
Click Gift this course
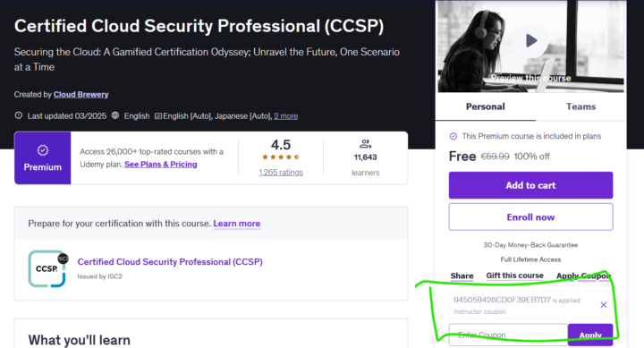pos(514,276)
